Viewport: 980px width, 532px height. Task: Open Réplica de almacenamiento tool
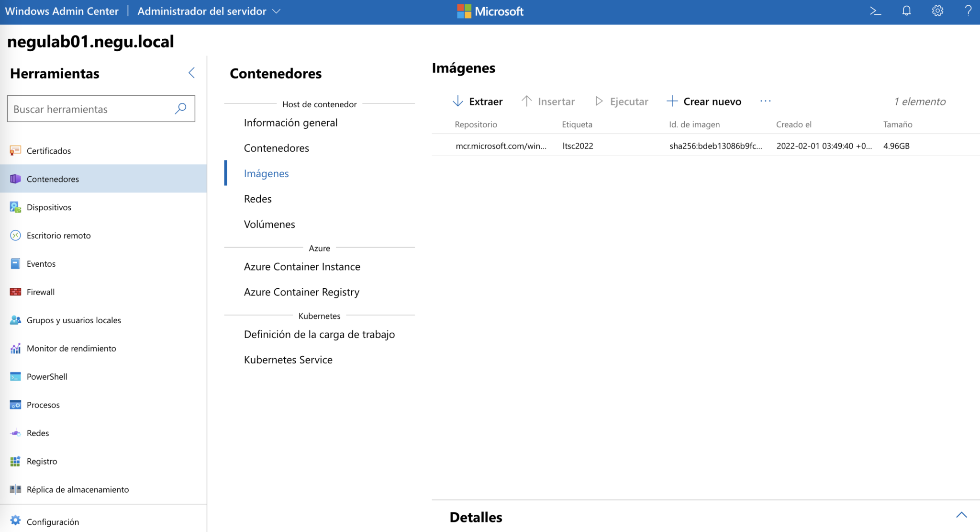(78, 489)
